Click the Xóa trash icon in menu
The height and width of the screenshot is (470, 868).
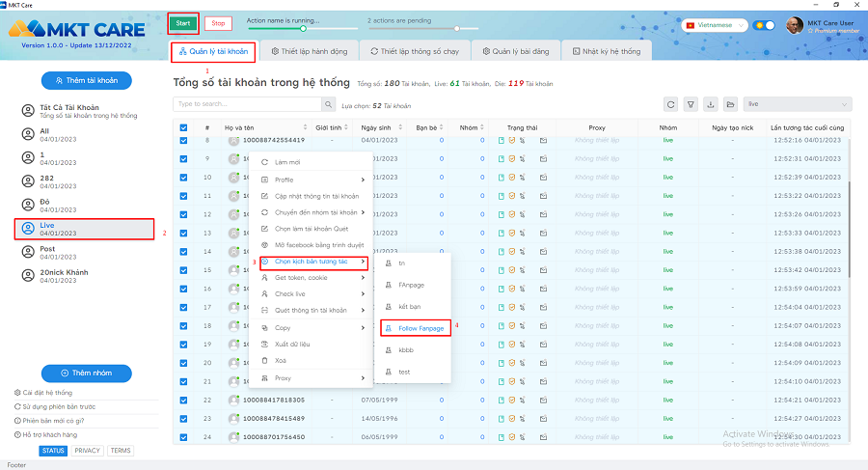pos(265,360)
